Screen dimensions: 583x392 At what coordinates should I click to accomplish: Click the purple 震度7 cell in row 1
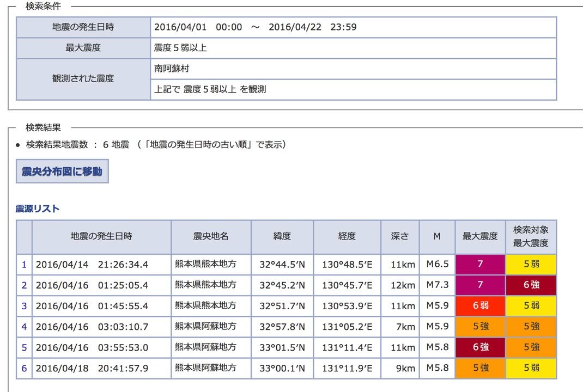point(480,265)
